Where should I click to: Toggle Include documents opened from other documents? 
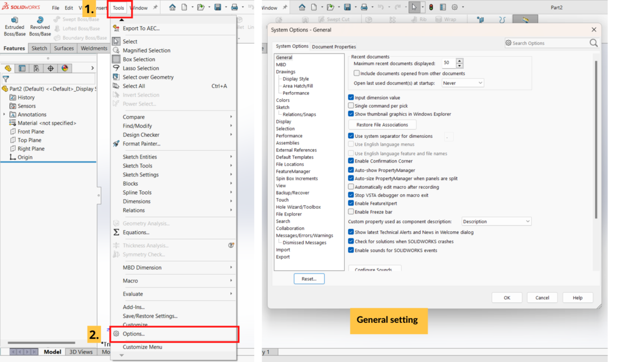(x=357, y=73)
